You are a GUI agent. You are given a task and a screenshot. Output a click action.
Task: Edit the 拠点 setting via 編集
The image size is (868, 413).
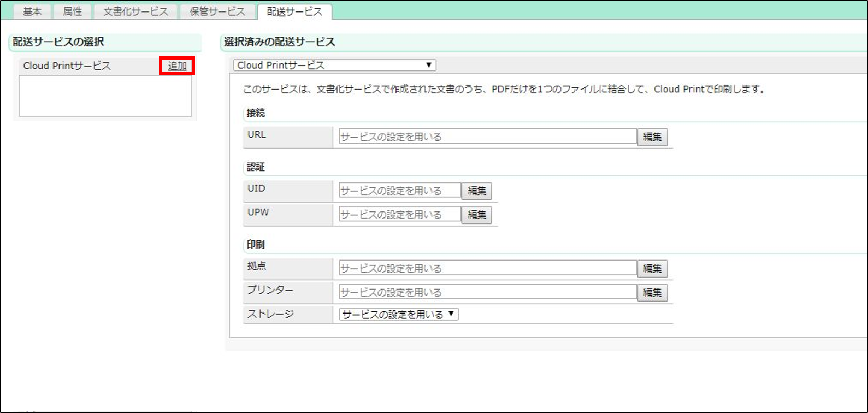click(652, 269)
